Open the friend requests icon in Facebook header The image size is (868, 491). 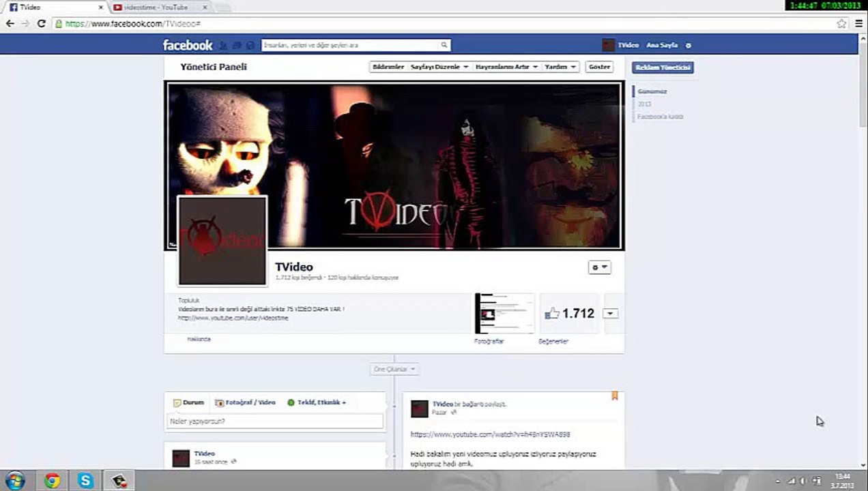click(x=223, y=46)
